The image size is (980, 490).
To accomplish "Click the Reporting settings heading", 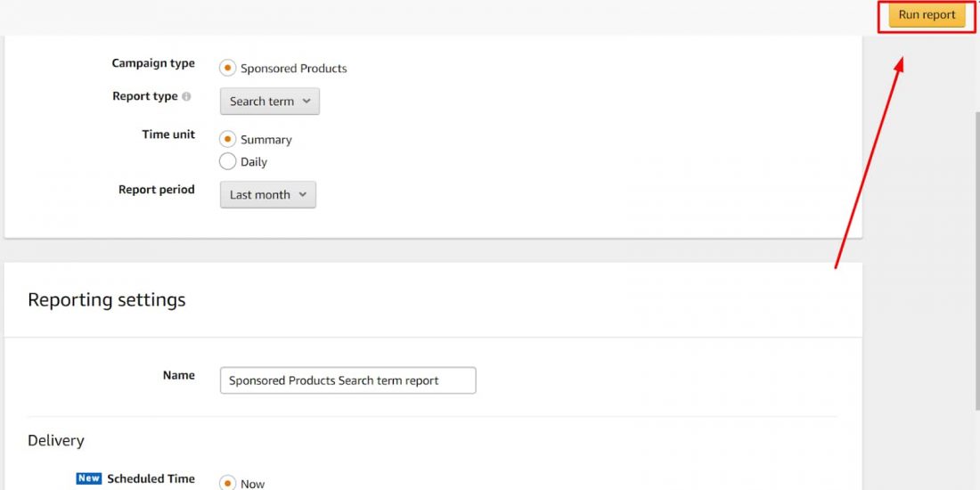I will coord(107,300).
